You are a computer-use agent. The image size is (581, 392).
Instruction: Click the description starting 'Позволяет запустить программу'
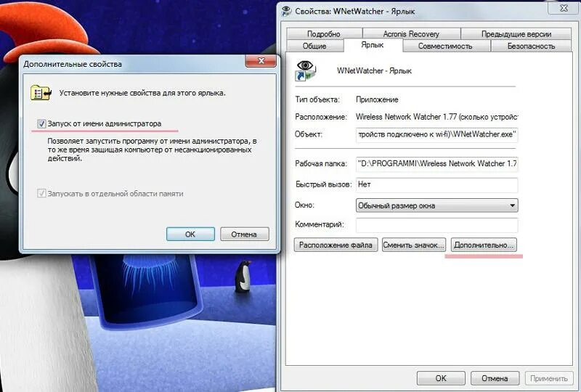coord(152,150)
